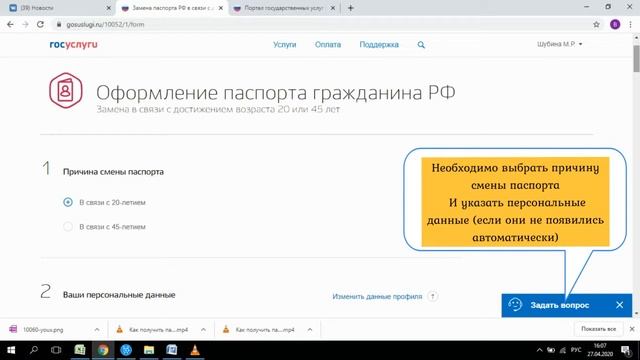Bookmark page with the star icon

[596, 24]
